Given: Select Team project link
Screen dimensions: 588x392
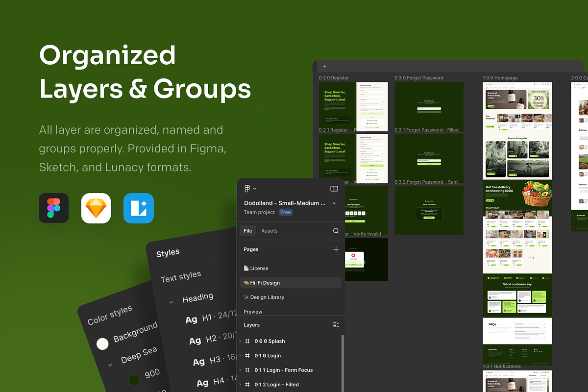Looking at the screenshot, I should 259,212.
